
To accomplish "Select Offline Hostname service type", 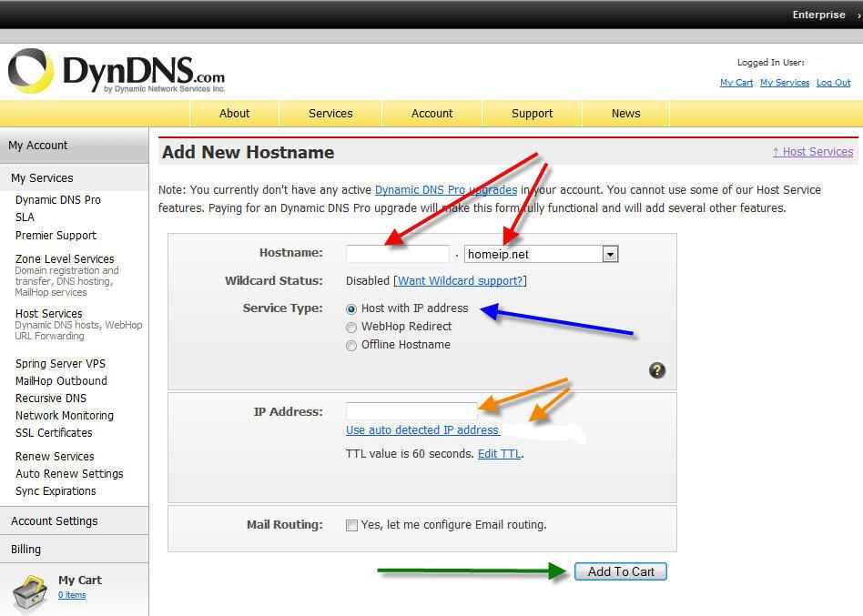I will click(x=351, y=346).
